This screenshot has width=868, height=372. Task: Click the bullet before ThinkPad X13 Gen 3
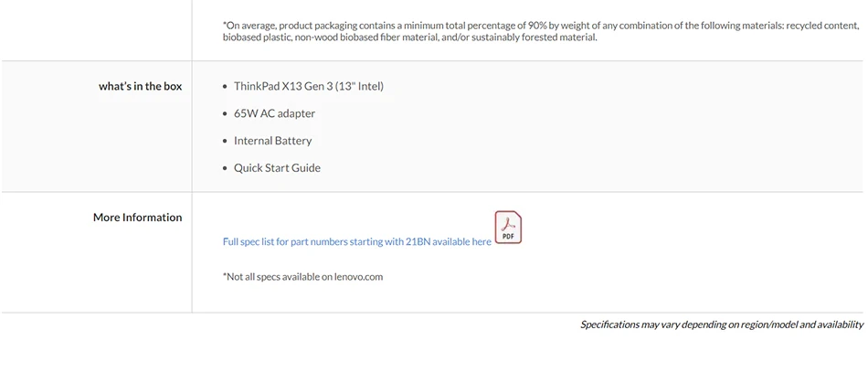pyautogui.click(x=226, y=87)
